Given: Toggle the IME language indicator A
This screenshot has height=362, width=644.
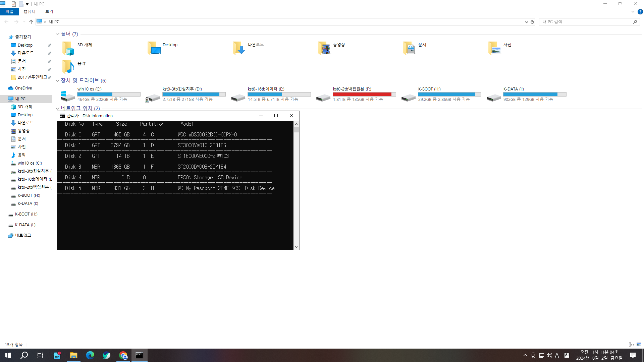Looking at the screenshot, I should pyautogui.click(x=557, y=355).
